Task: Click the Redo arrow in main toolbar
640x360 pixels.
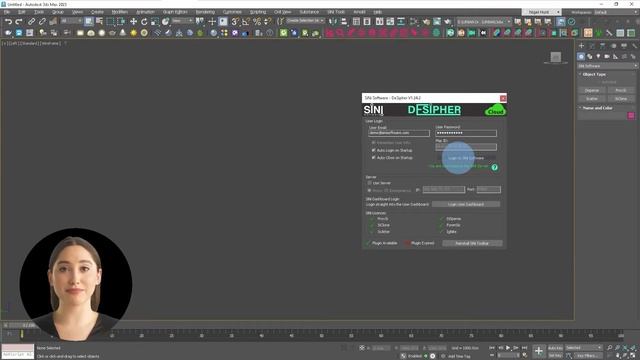Action: (19, 21)
